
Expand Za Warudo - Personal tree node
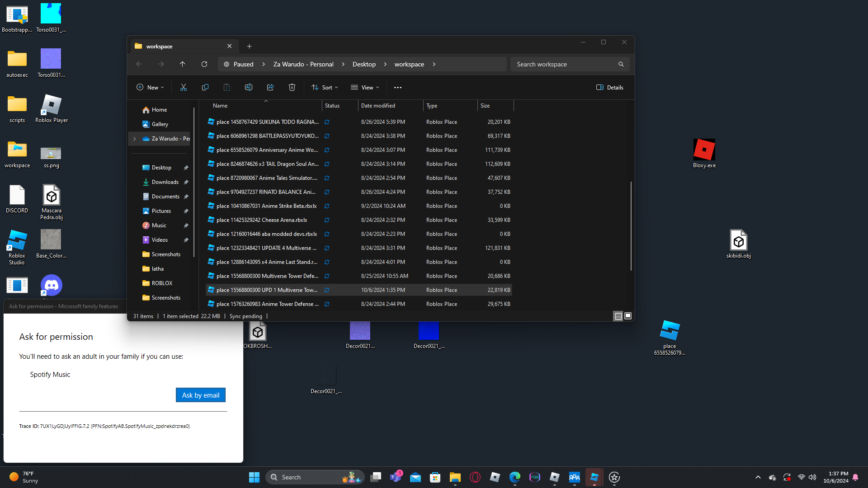pyautogui.click(x=134, y=139)
